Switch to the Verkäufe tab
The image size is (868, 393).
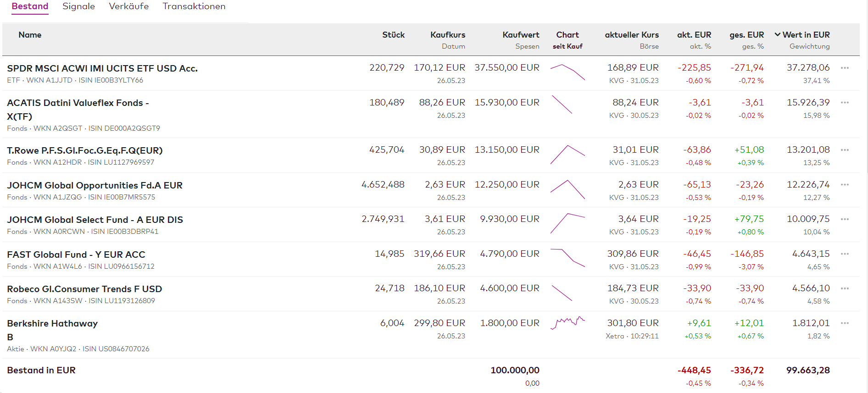coord(128,6)
